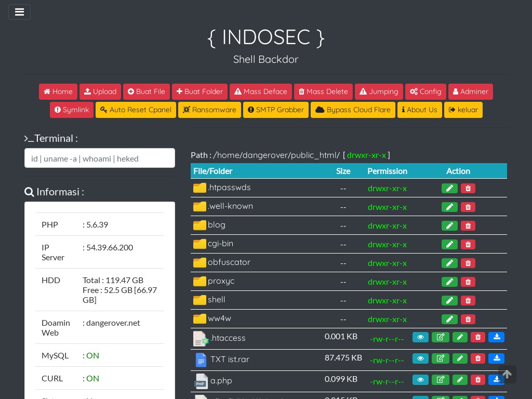The image size is (532, 399).
Task: Click delete trash icon for .htpasswds folder
Action: 468,188
